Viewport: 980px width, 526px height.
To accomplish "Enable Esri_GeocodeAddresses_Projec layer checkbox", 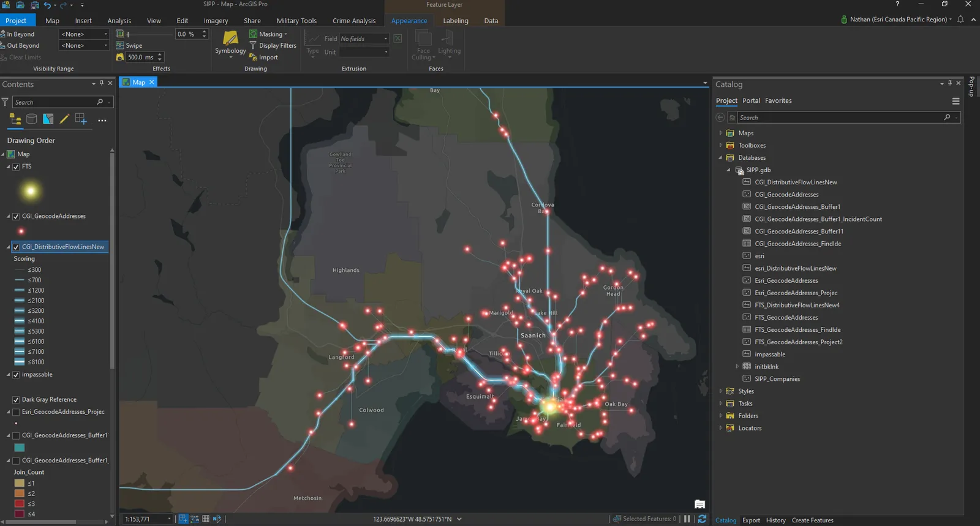I will click(16, 412).
